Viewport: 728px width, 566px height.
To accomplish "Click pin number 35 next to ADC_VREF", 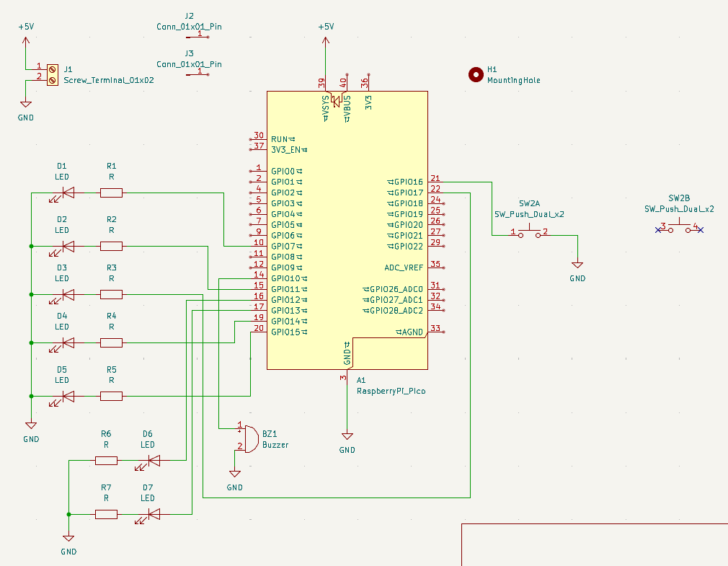I will (x=435, y=264).
